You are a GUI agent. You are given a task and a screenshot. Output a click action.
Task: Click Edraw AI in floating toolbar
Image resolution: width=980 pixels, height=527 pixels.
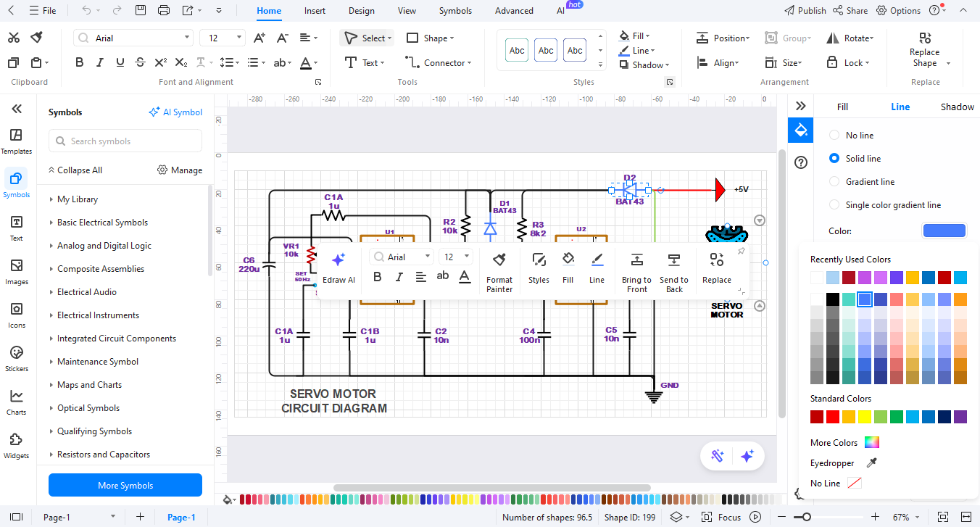pos(339,268)
